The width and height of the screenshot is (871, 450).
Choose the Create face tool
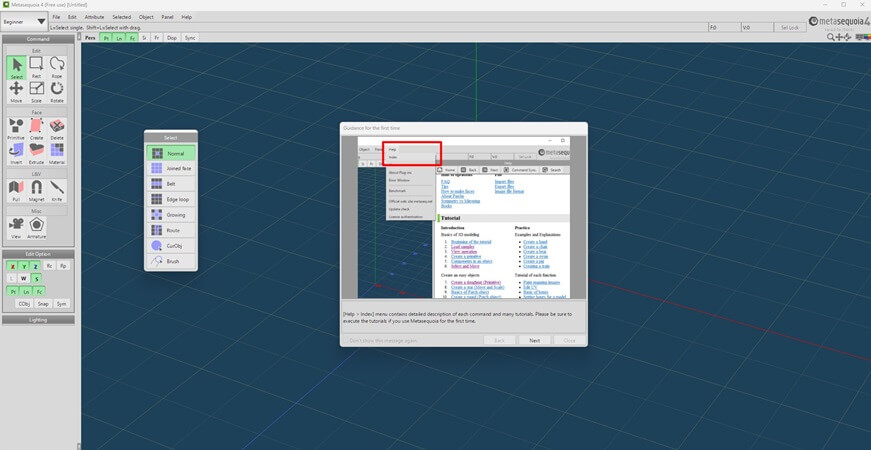(37, 129)
